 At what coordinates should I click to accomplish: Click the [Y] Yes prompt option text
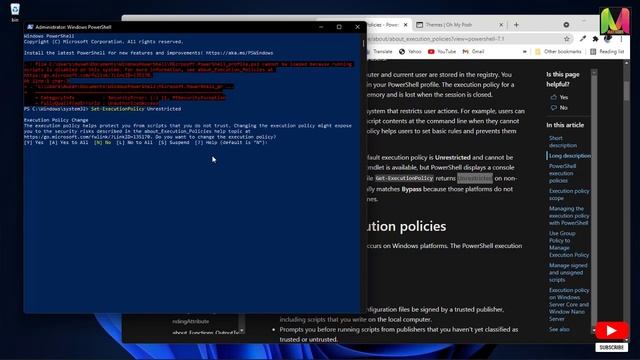pos(33,142)
